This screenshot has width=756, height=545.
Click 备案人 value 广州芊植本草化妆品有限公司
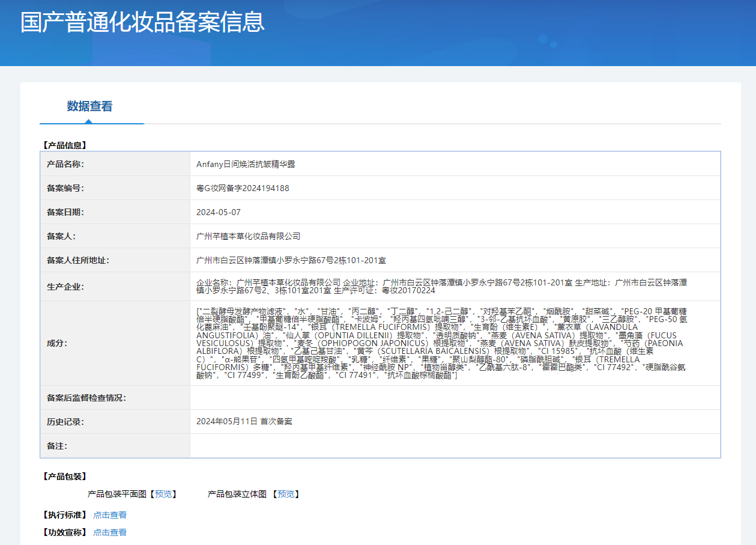tap(248, 236)
